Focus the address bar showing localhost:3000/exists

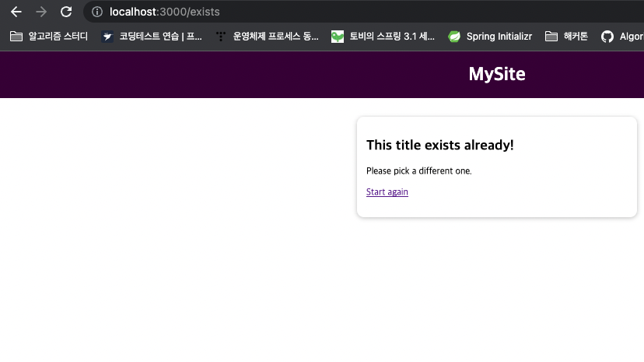point(363,12)
